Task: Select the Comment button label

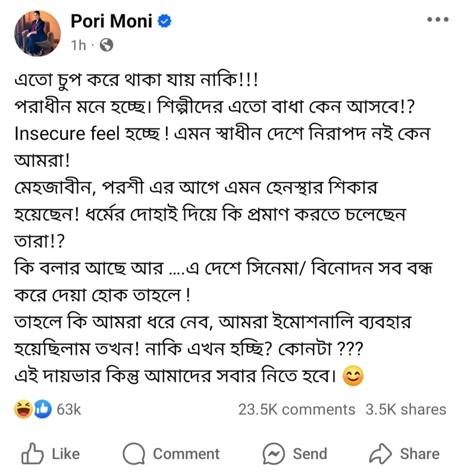Action: 186,454
